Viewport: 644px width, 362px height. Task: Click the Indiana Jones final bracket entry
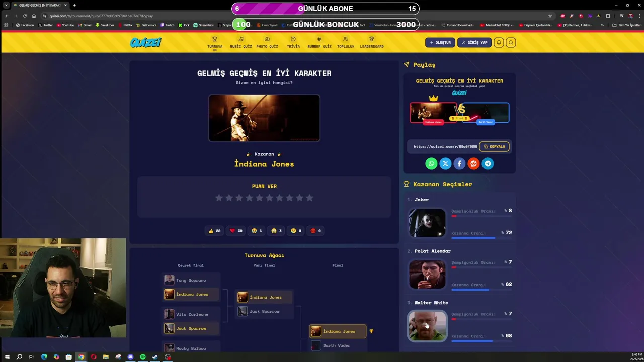338,331
